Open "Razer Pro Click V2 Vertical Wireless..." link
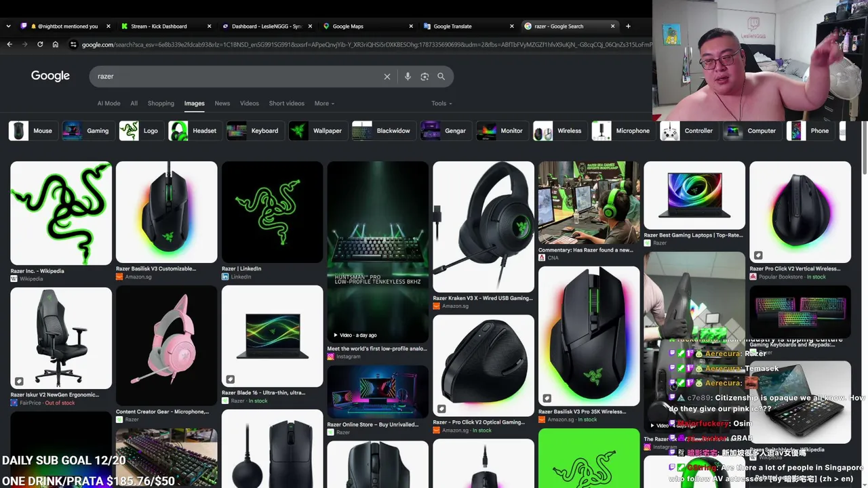Viewport: 868px width, 488px height. click(795, 268)
